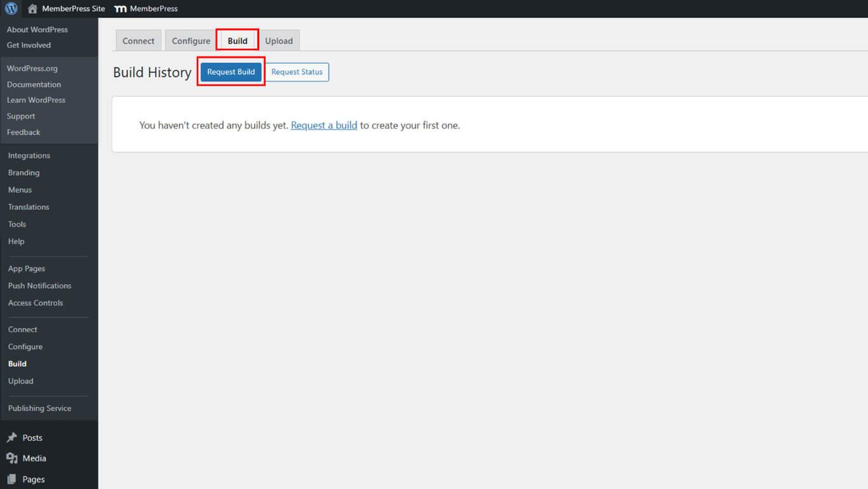Open the Branding settings link
Screen dimensions: 868x489
pos(24,172)
